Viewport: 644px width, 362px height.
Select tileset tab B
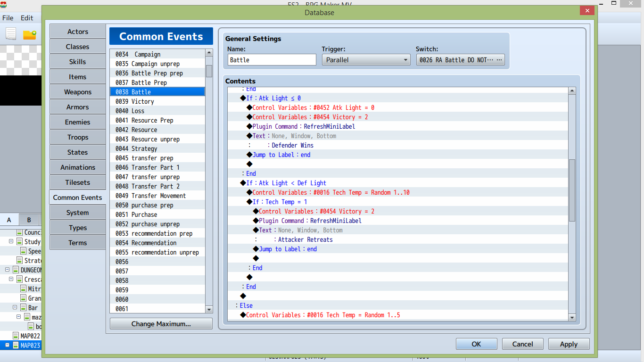[29, 220]
